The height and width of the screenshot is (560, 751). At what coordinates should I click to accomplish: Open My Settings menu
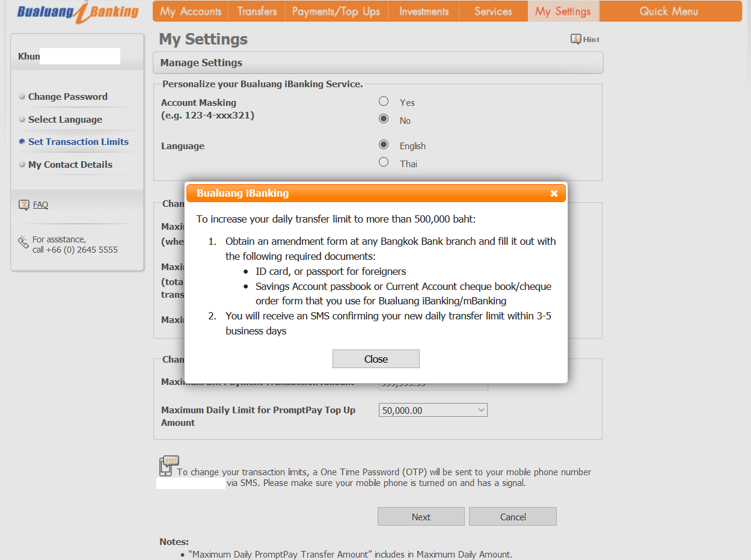pos(563,11)
